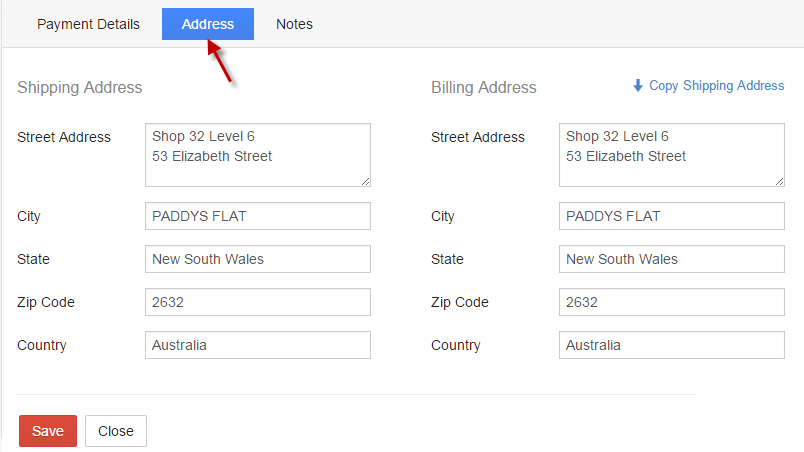Click the shipping Zip Code field
The height and width of the screenshot is (452, 804).
pyautogui.click(x=258, y=302)
